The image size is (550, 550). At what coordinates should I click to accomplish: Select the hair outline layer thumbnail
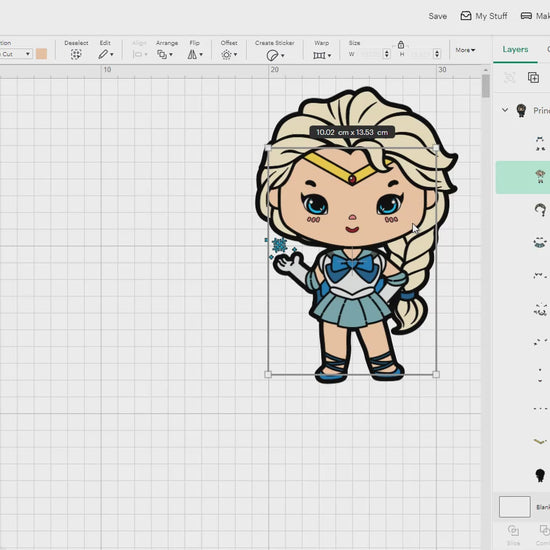pos(540,209)
